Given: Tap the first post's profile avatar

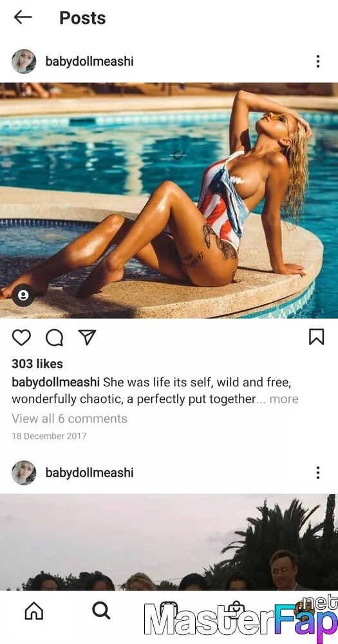Looking at the screenshot, I should click(x=24, y=61).
